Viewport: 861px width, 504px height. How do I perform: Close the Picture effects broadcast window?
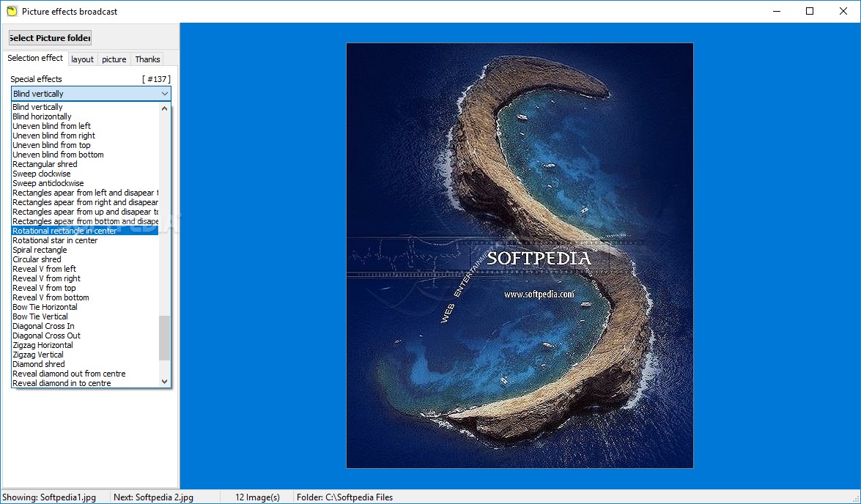pyautogui.click(x=843, y=11)
